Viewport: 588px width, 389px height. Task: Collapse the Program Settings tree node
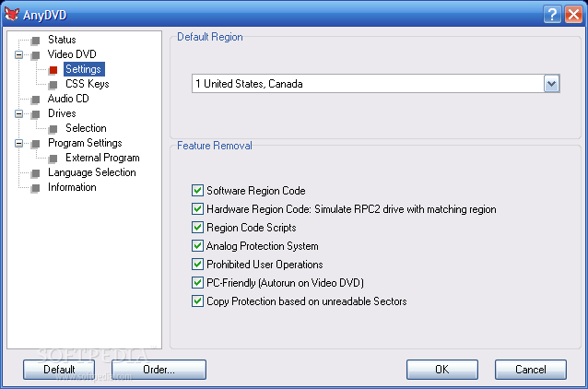pyautogui.click(x=18, y=143)
